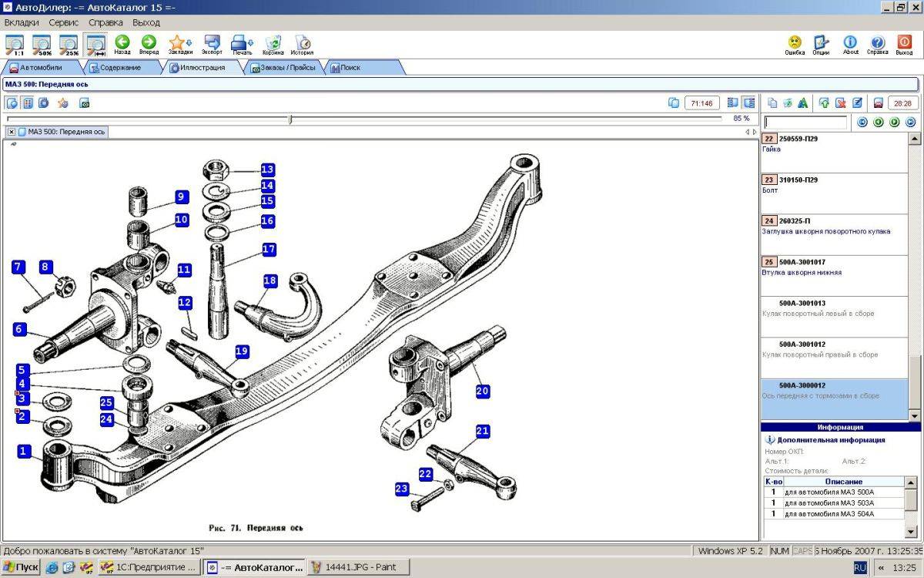Screen dimensions: 924x578
Task: Click table row для автомобиля МАЗ 503А
Action: (x=835, y=502)
